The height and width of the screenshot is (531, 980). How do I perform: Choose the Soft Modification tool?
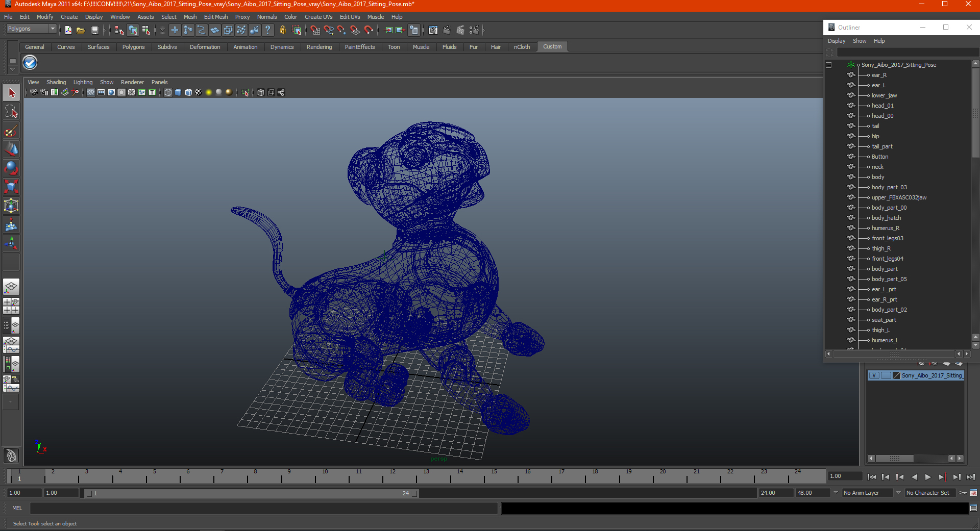click(x=11, y=225)
